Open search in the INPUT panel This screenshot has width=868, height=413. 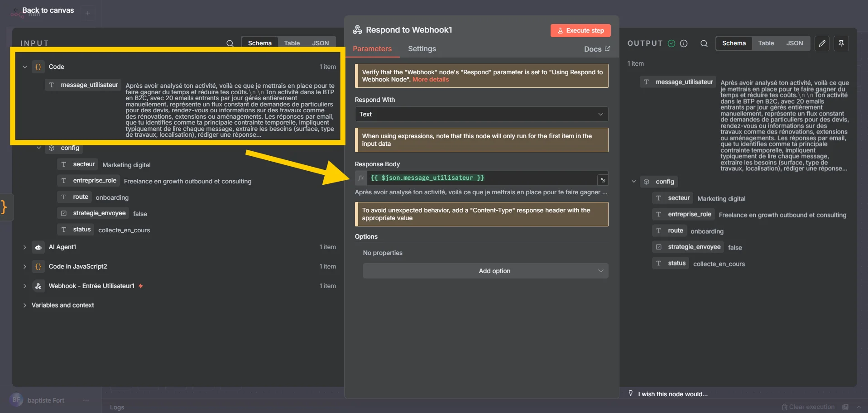pos(230,43)
